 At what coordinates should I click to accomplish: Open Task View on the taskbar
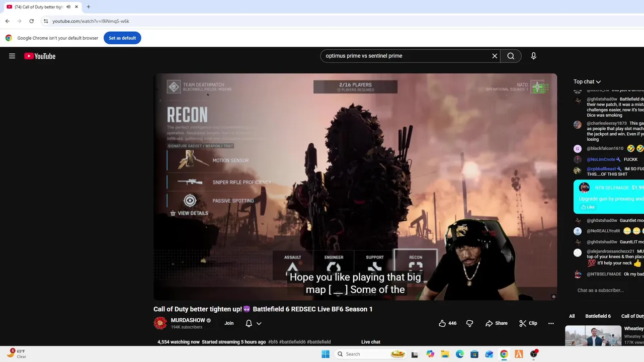(x=415, y=354)
